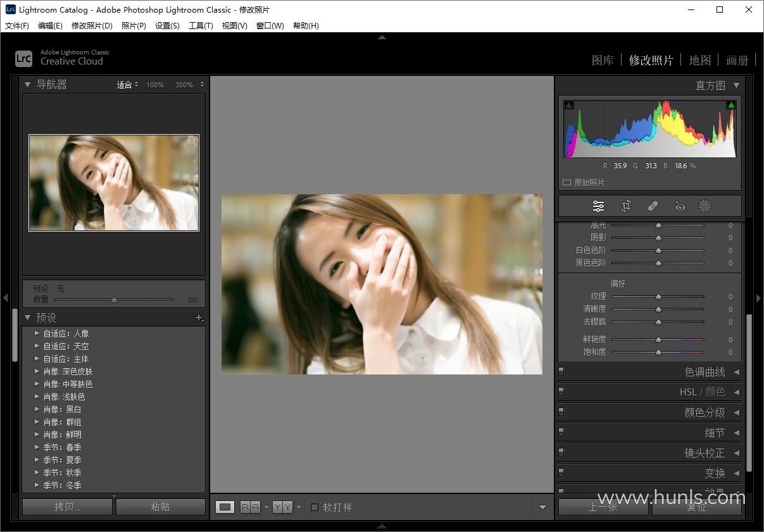Toggle the 细节 panel switch
Image resolution: width=764 pixels, height=532 pixels.
(x=561, y=432)
